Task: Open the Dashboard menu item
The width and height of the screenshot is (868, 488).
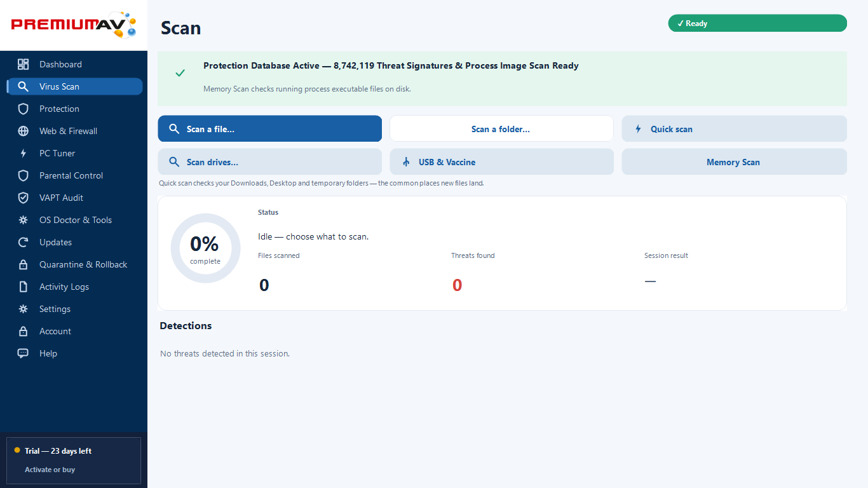Action: tap(74, 64)
